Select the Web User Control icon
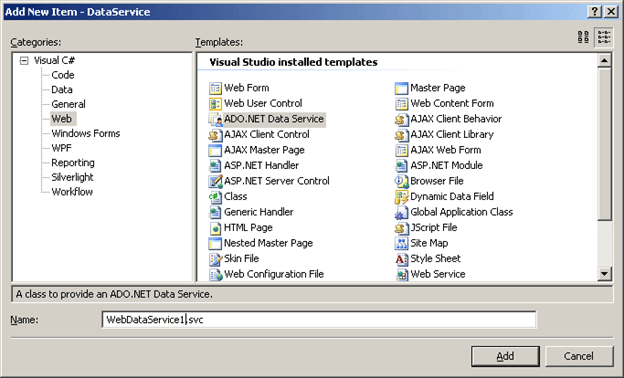The image size is (624, 378). point(215,103)
